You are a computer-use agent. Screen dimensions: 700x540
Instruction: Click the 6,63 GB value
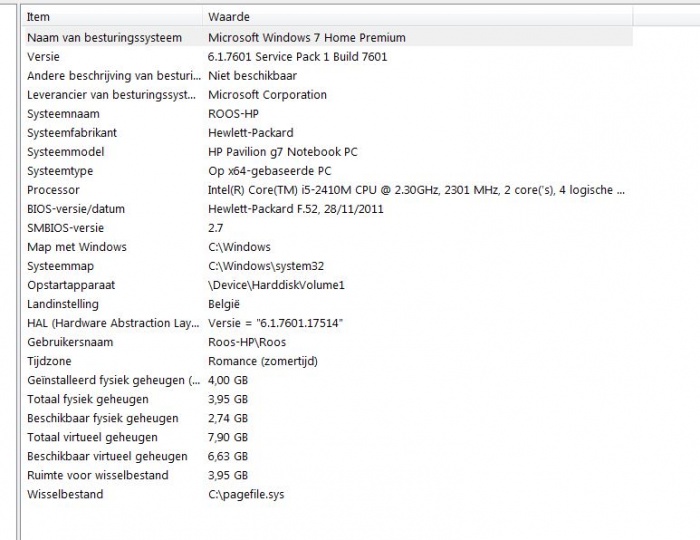click(x=228, y=457)
